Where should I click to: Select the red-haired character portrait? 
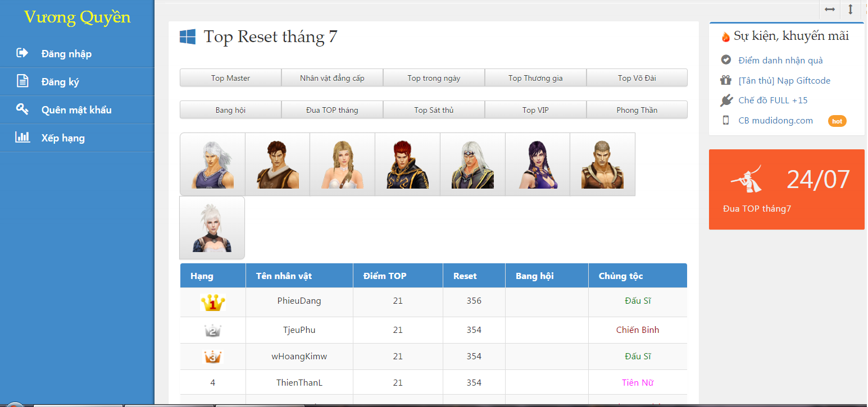pyautogui.click(x=407, y=164)
